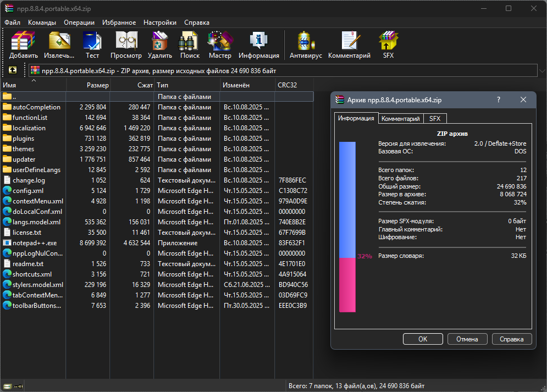Select the shortcuts.xml file
Screen dimensions: 547x392
click(x=157, y=274)
